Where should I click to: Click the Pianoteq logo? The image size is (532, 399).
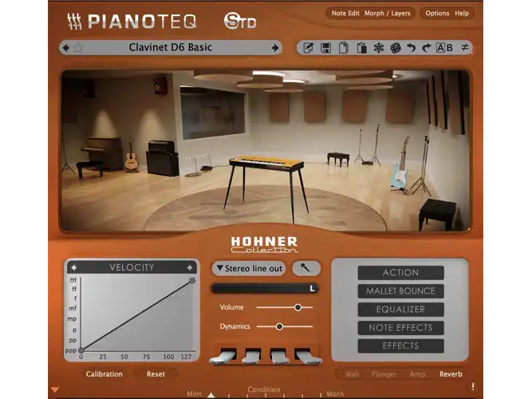(132, 22)
